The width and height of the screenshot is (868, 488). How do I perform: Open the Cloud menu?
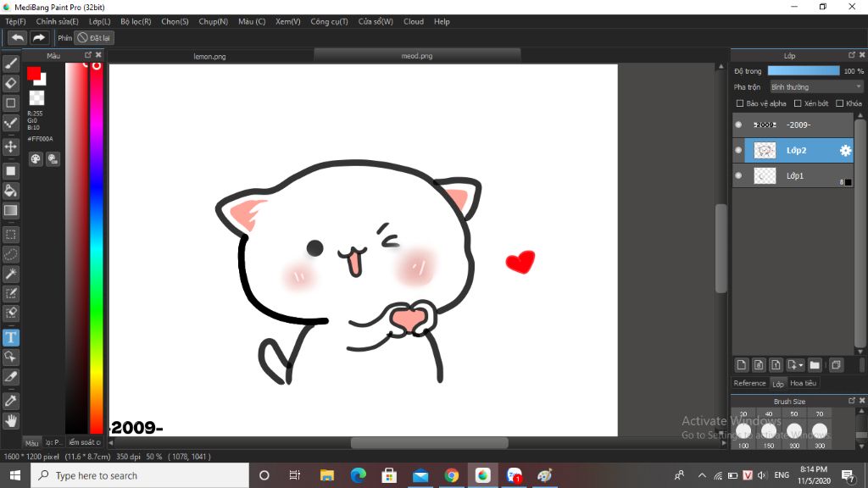(x=414, y=21)
